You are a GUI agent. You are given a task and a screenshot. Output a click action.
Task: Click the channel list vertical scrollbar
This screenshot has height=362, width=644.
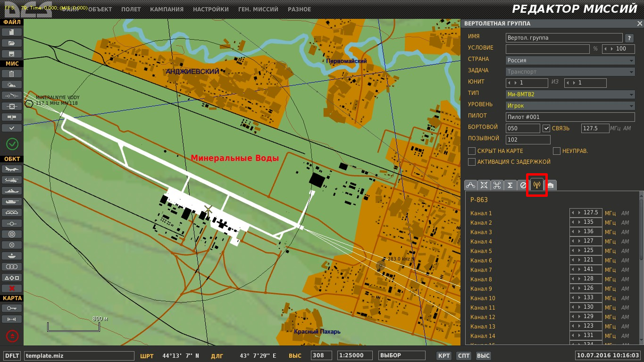click(641, 268)
